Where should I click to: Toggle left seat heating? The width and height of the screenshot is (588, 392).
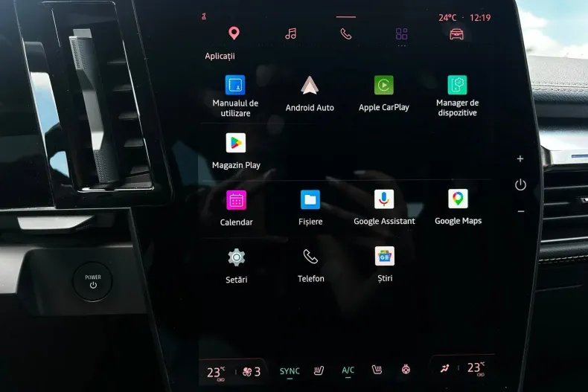pos(319,370)
